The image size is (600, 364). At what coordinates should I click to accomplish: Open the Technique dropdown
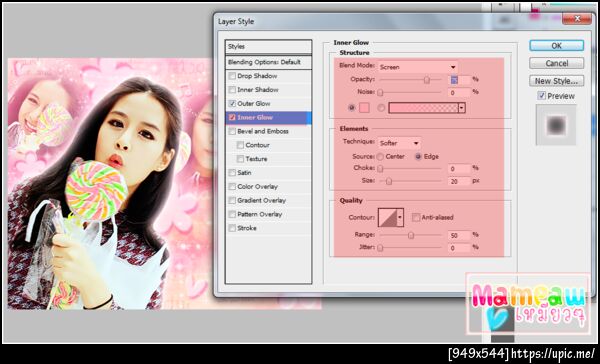pos(399,143)
